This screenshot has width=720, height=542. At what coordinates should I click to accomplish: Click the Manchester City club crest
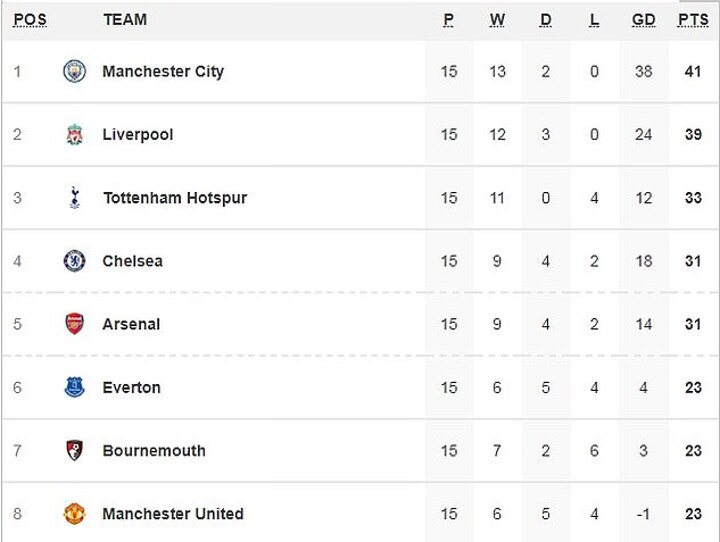74,71
